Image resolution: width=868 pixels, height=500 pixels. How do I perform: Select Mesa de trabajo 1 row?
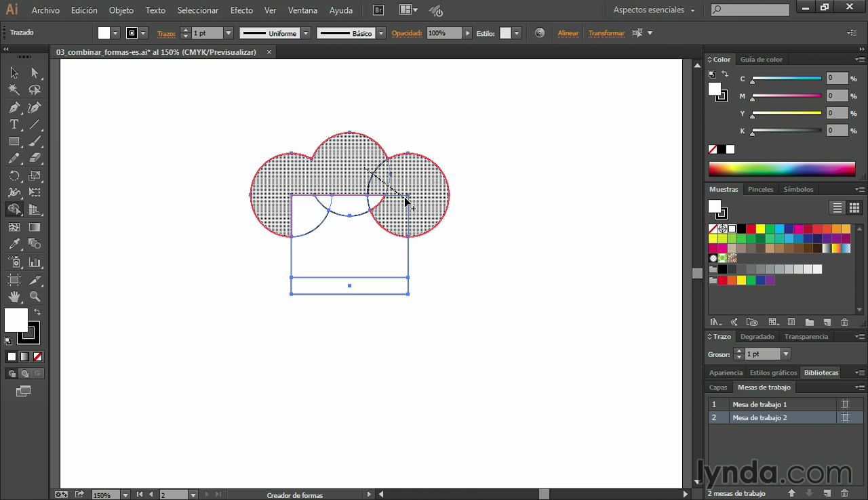(786, 404)
